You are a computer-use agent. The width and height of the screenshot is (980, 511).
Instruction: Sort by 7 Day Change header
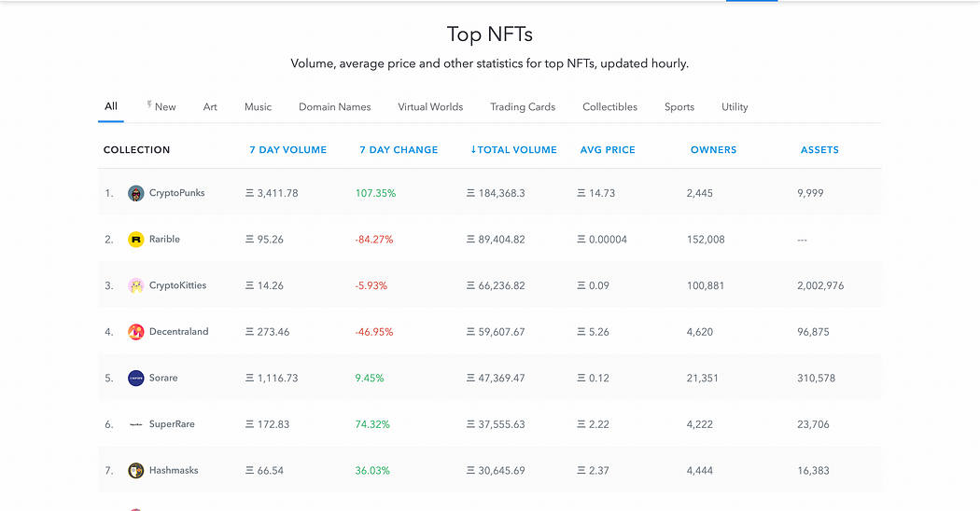(399, 150)
